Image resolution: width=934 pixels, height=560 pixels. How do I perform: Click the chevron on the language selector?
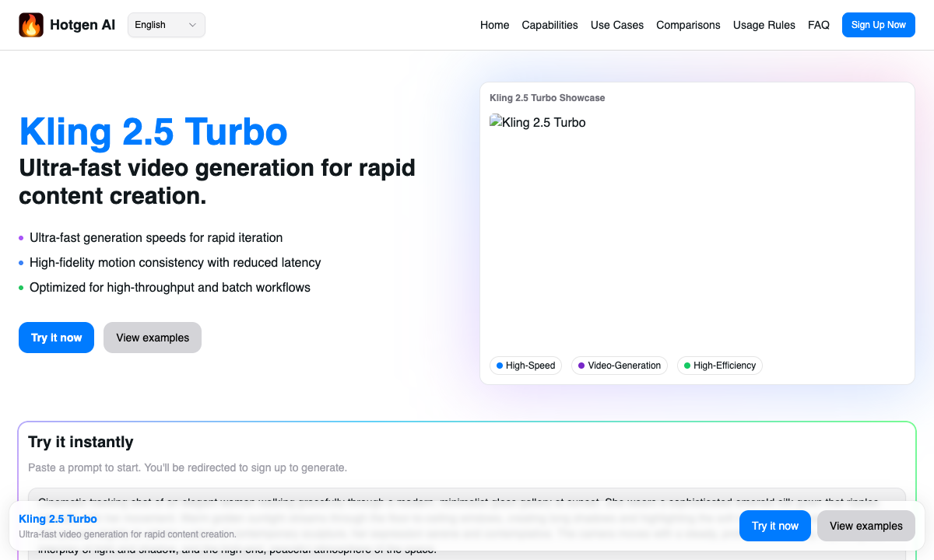click(191, 24)
